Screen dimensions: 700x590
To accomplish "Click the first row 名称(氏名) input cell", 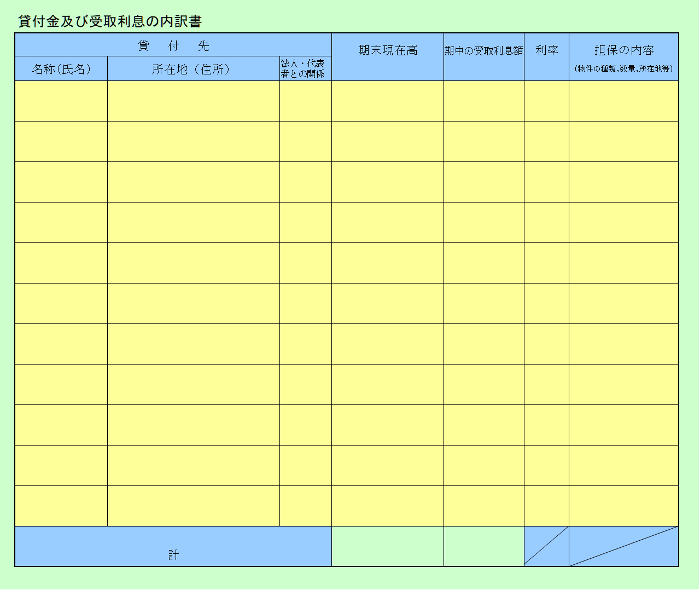I will pos(61,101).
